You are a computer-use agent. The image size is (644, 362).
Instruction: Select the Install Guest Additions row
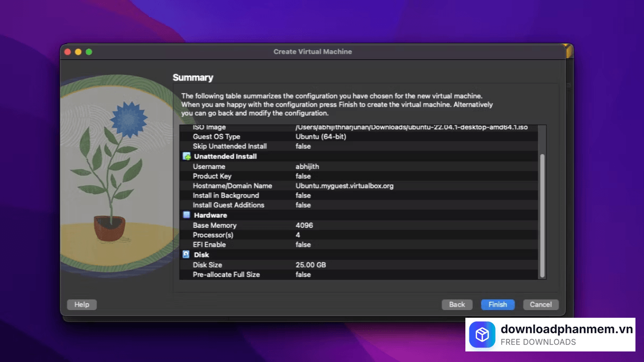coord(302,205)
